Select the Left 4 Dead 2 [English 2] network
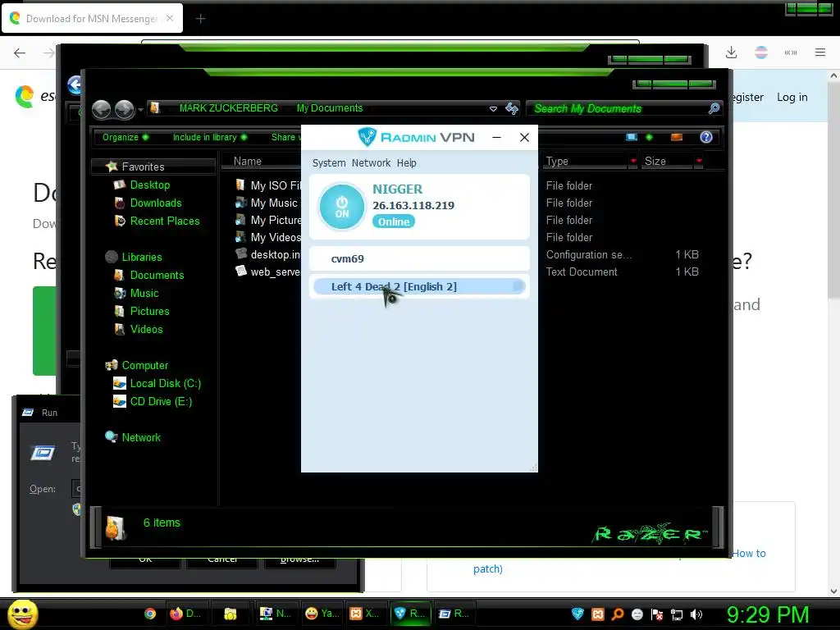The height and width of the screenshot is (630, 840). tap(419, 286)
